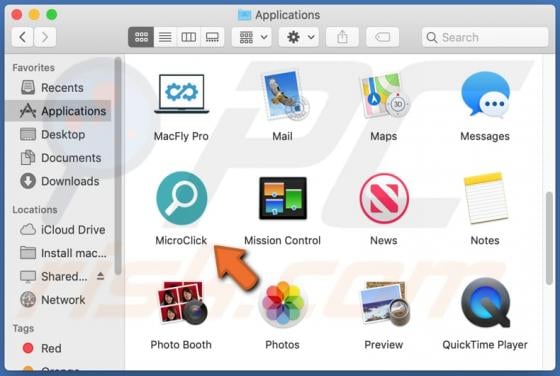The image size is (560, 376).
Task: Select the MicroClick magnifier app icon
Action: pos(182,199)
